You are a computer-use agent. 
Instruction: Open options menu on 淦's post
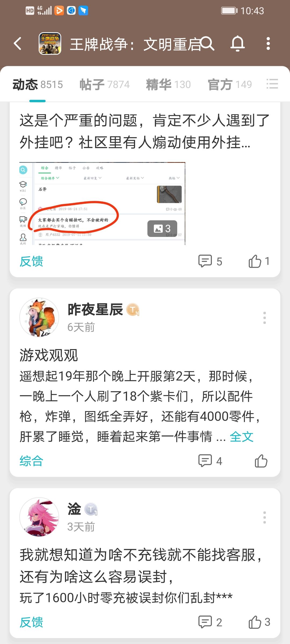coord(264,517)
